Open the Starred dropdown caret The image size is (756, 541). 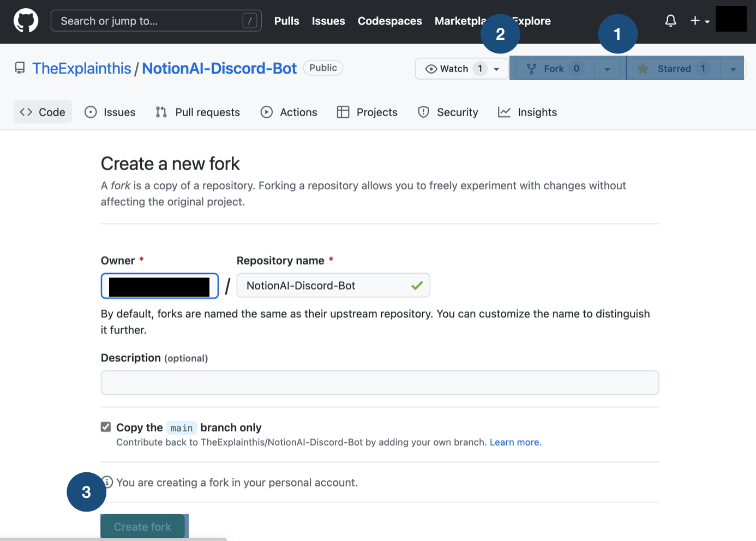[x=733, y=69]
